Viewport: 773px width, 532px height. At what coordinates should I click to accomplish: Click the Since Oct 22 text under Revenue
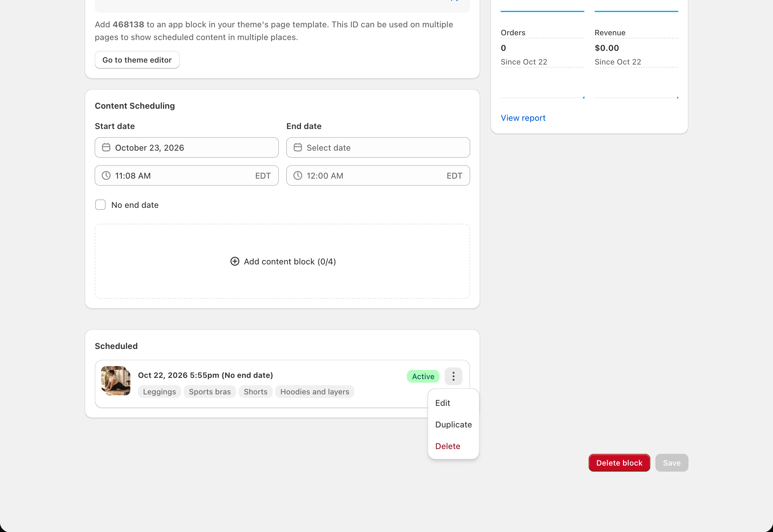click(618, 62)
